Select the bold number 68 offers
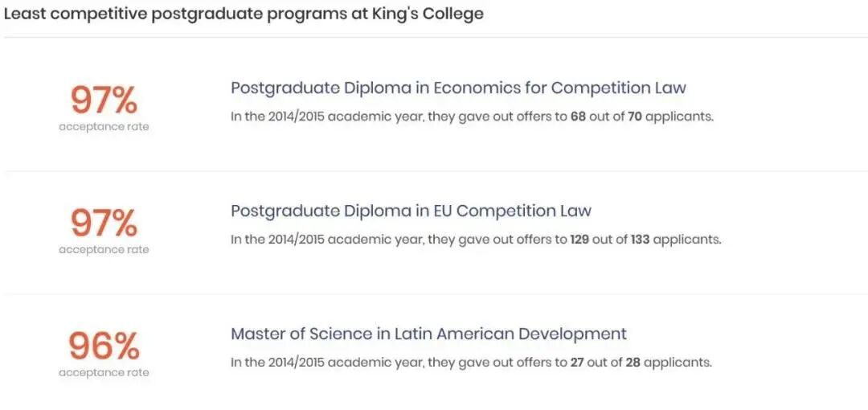 578,117
